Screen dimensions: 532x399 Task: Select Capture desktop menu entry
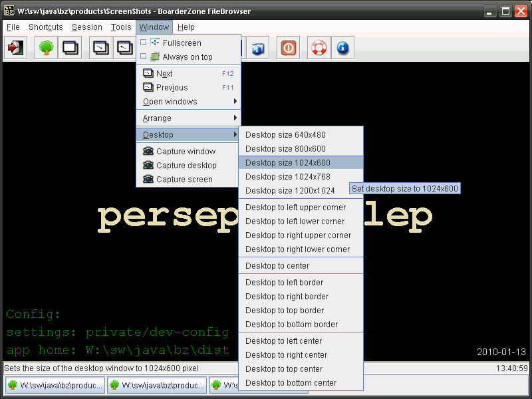coord(188,165)
